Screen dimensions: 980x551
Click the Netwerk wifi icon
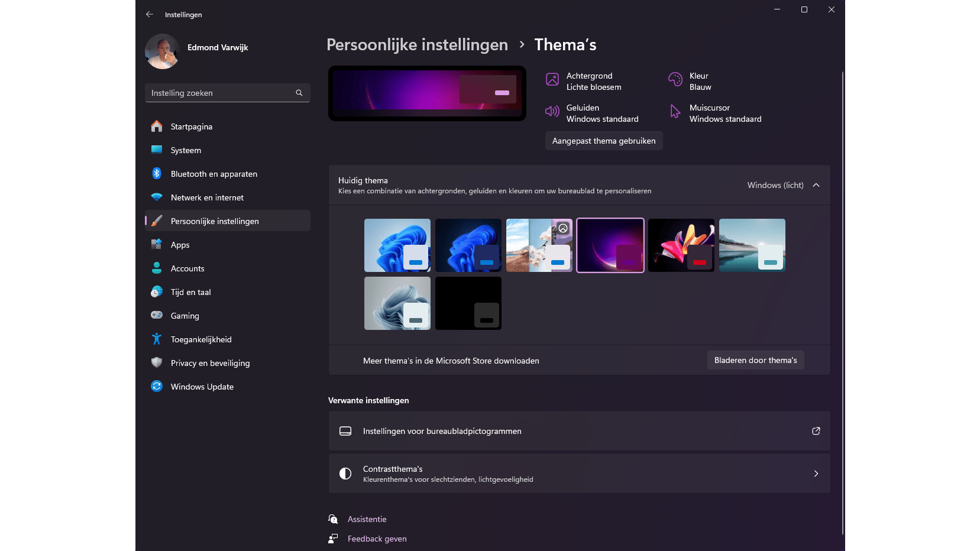(157, 197)
